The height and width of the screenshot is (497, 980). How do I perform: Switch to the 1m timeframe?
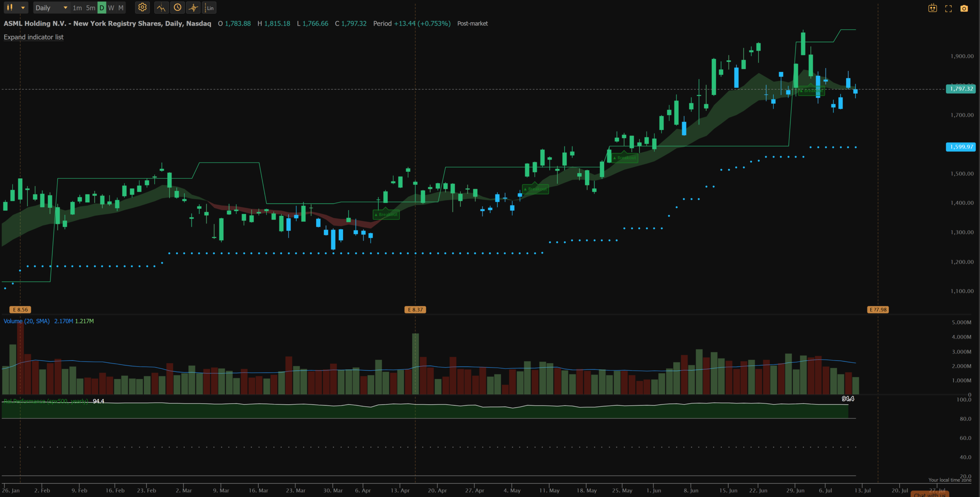click(77, 8)
